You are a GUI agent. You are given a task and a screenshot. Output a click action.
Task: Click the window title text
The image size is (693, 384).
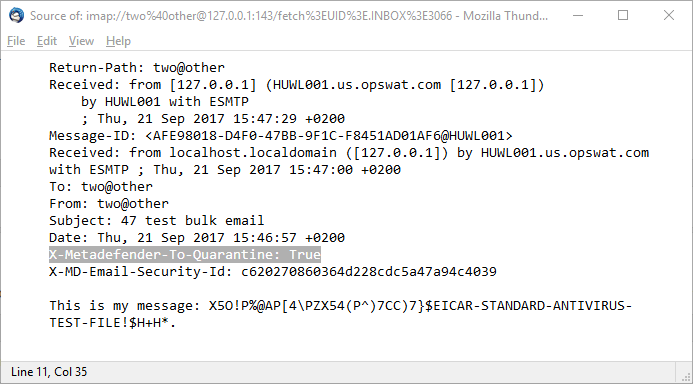tap(289, 16)
